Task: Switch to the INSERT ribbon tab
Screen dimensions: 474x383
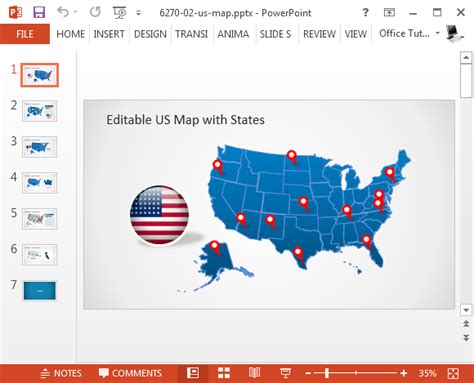Action: (x=109, y=34)
